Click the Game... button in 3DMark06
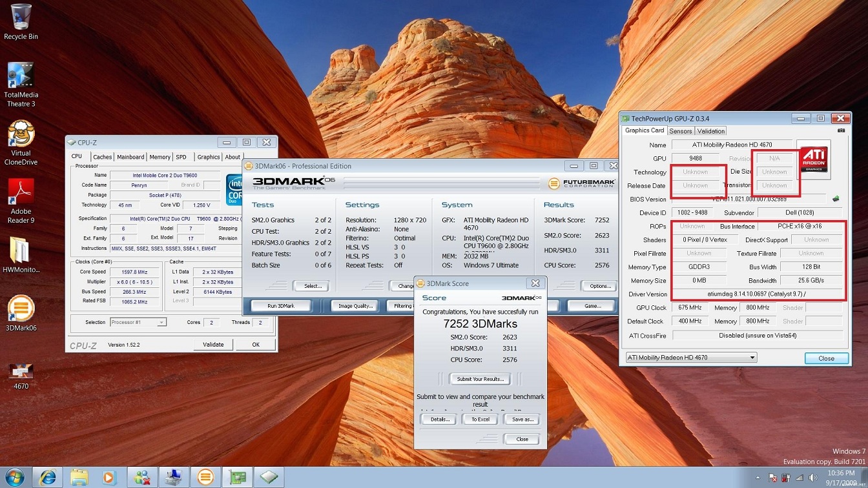This screenshot has height=488, width=868. click(592, 306)
